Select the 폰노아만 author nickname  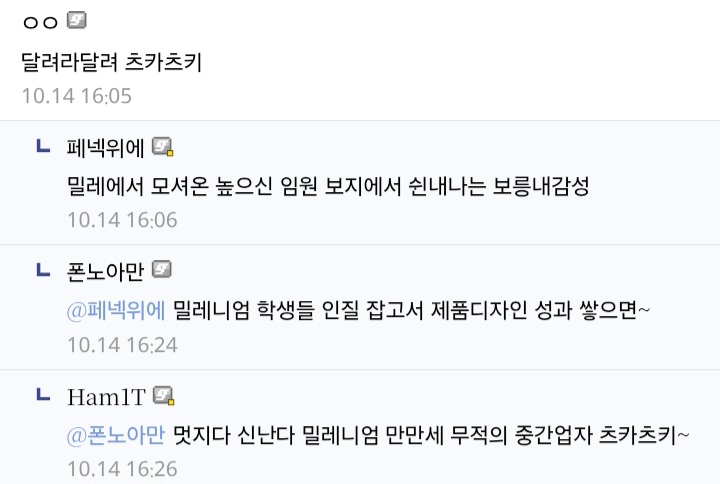(106, 271)
